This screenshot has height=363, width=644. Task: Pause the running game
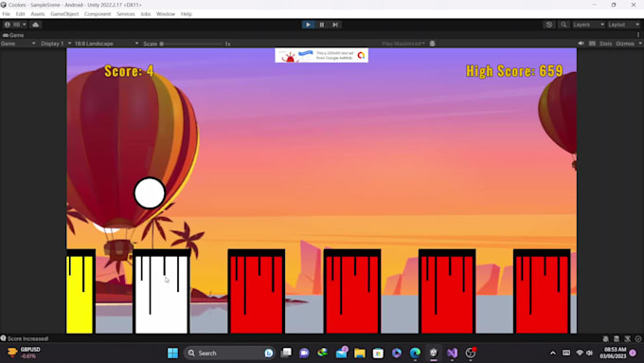[x=322, y=25]
